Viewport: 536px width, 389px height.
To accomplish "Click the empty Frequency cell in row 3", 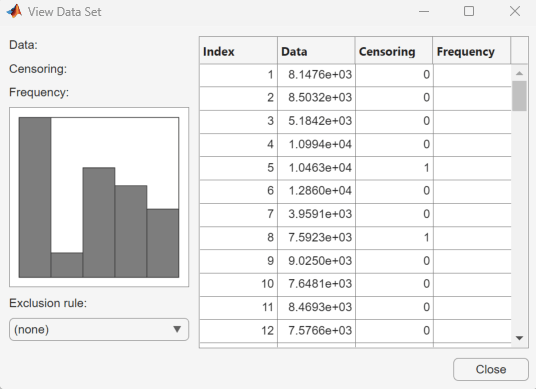I will pos(472,121).
